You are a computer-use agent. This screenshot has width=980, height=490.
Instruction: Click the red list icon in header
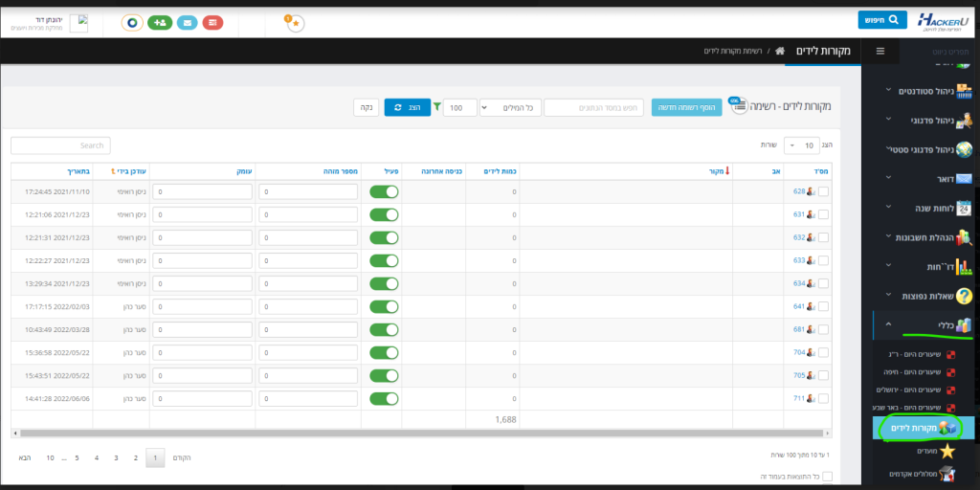click(212, 22)
